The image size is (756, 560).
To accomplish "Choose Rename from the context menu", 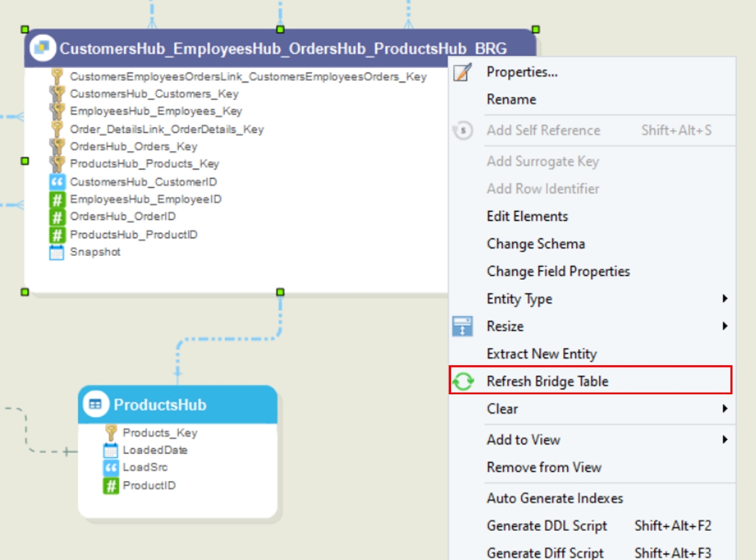I will (511, 100).
